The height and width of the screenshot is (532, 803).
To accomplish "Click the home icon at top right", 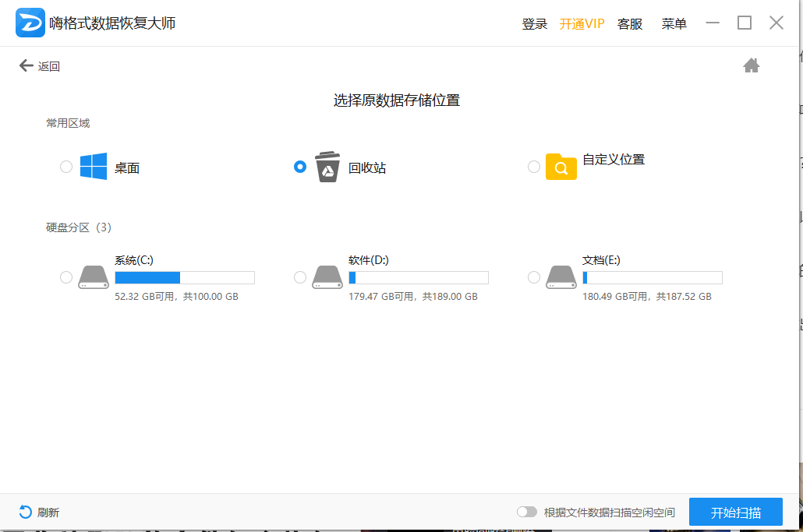I will point(752,65).
